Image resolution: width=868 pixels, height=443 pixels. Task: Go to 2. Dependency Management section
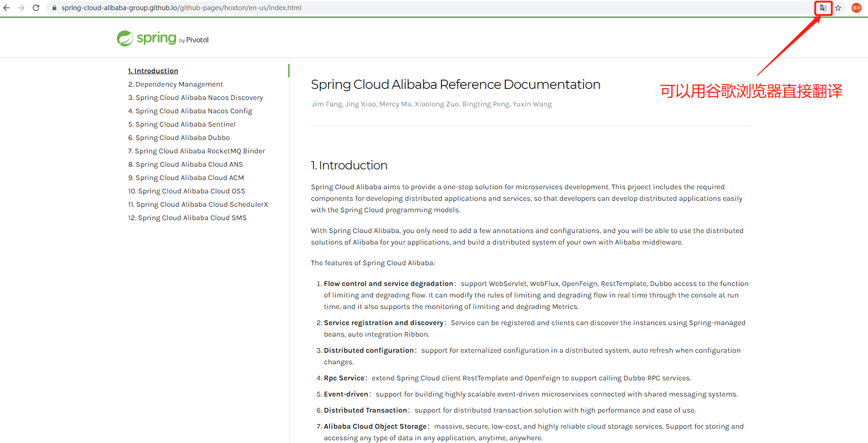coord(175,84)
